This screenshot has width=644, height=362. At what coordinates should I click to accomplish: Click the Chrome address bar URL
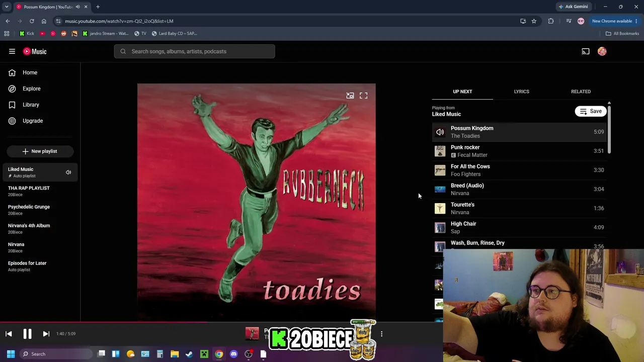click(x=119, y=21)
